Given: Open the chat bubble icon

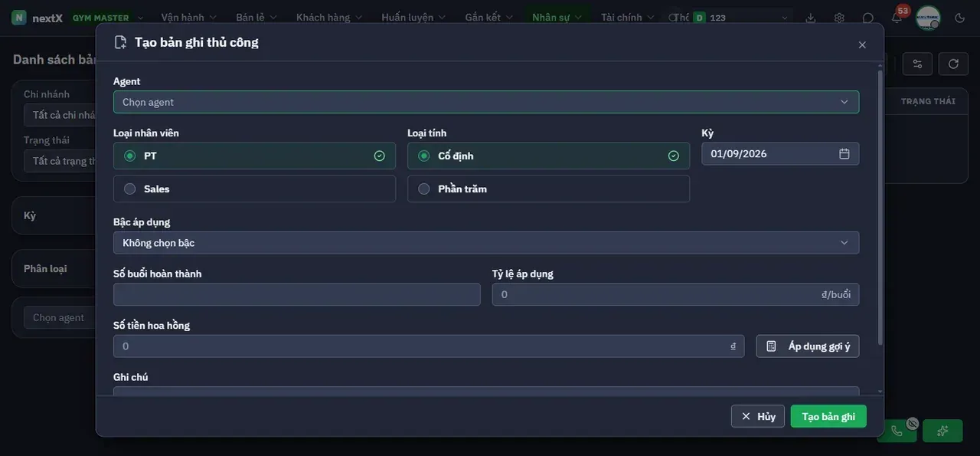Looking at the screenshot, I should (x=868, y=18).
